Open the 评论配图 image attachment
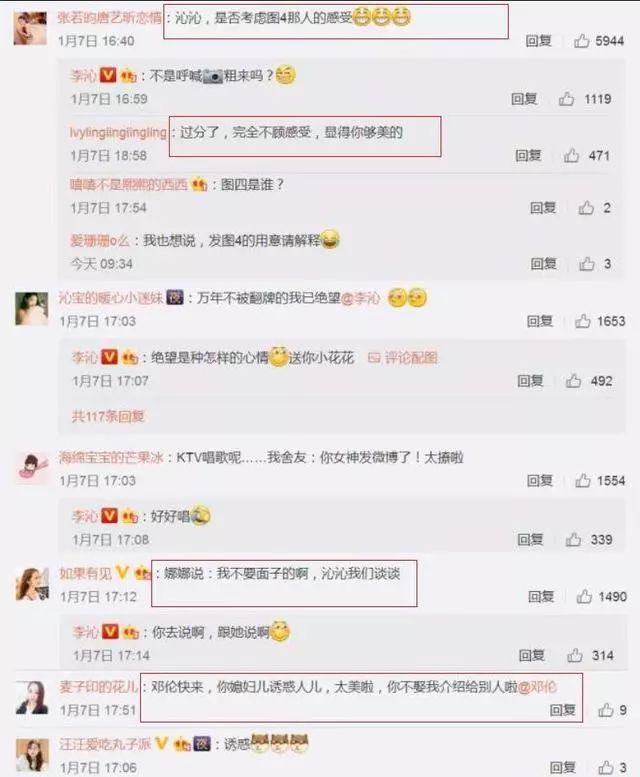640x777 pixels. [x=403, y=358]
